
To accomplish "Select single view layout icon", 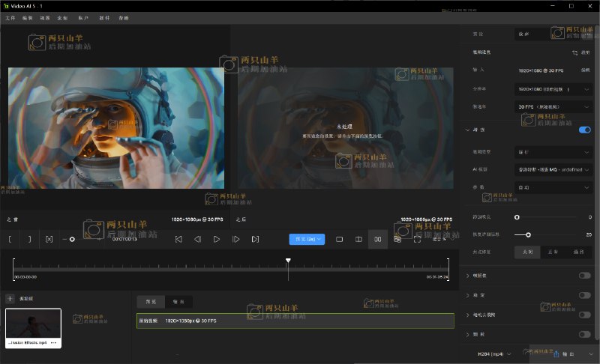I will [x=339, y=239].
